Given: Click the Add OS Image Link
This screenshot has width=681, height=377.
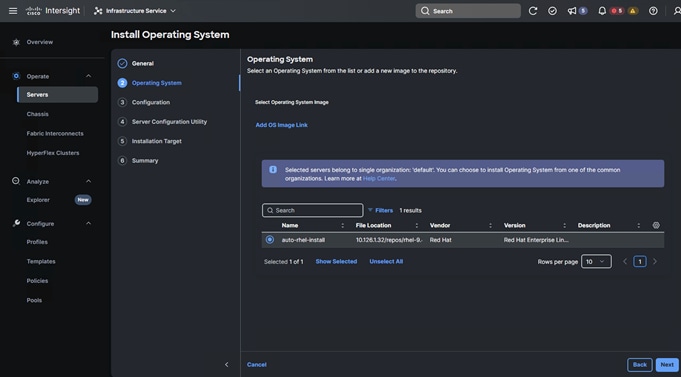Looking at the screenshot, I should pyautogui.click(x=281, y=125).
